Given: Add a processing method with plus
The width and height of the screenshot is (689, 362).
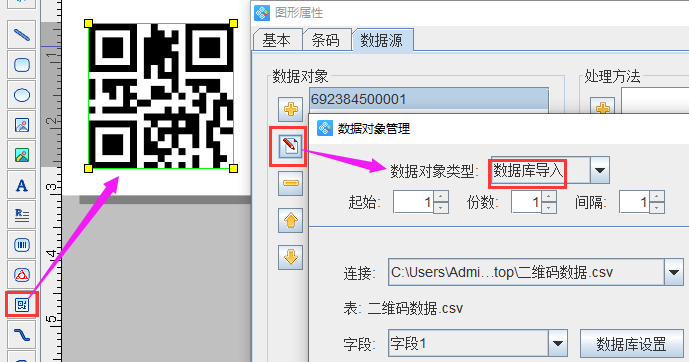Looking at the screenshot, I should (x=602, y=106).
